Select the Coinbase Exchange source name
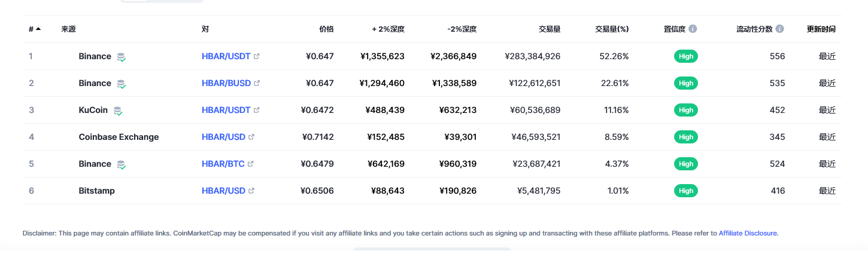Viewport: 868px width, 257px height. click(119, 137)
